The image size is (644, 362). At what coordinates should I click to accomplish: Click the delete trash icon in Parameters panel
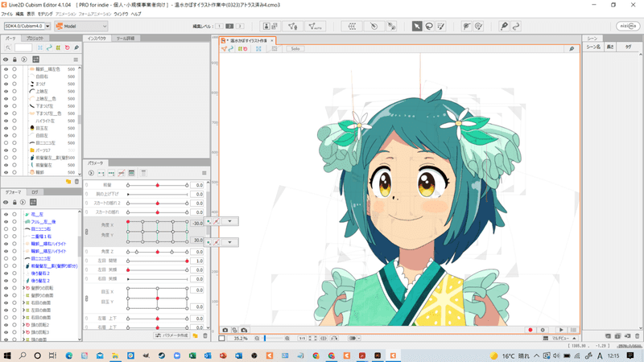[204, 335]
